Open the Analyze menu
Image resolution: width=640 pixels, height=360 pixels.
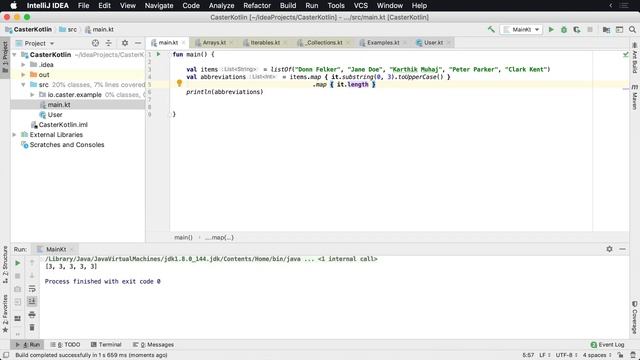click(221, 6)
